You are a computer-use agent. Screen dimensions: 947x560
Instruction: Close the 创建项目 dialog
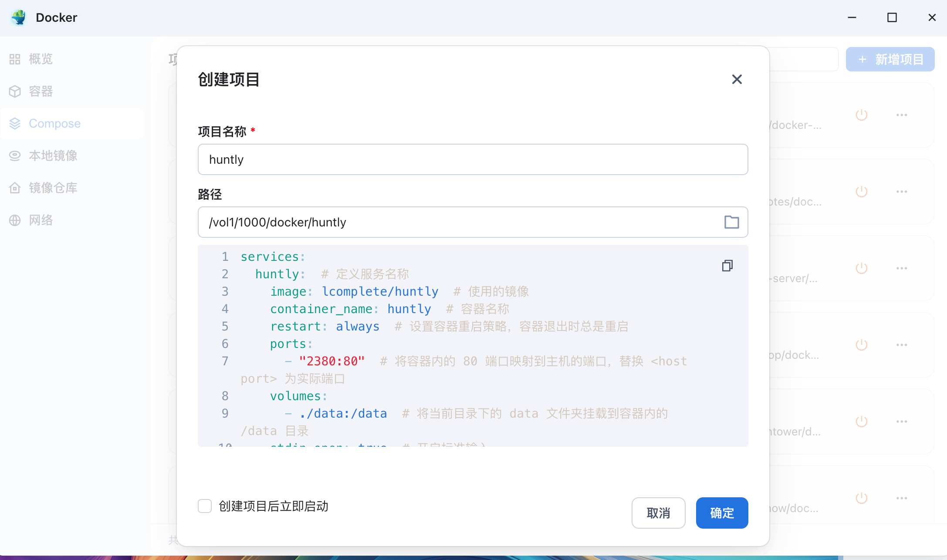click(x=737, y=79)
